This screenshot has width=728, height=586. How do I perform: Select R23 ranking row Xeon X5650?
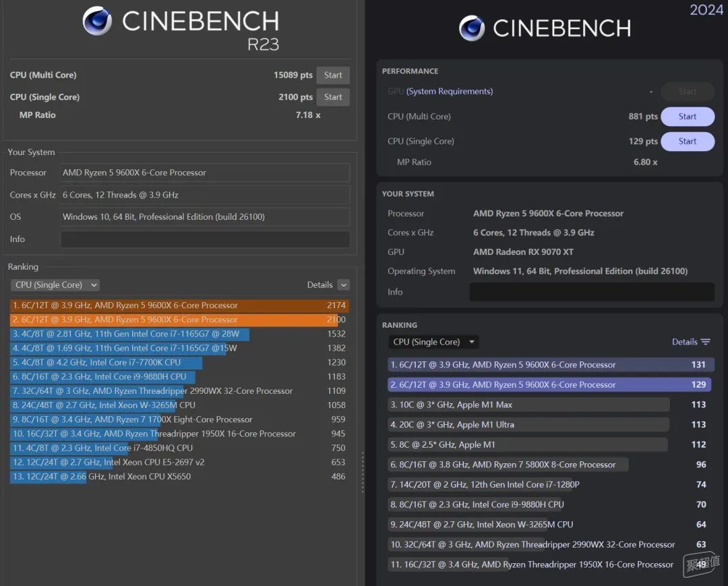[x=179, y=477]
